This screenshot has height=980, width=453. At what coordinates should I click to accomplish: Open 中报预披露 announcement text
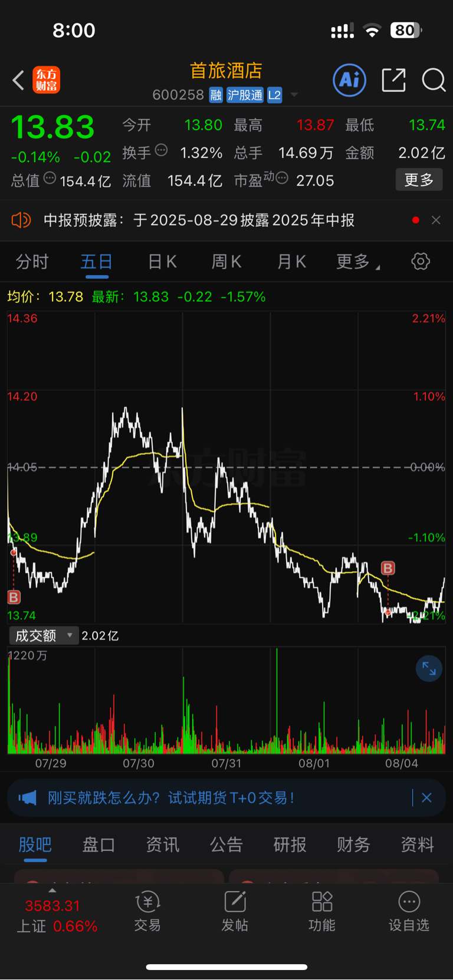(x=199, y=220)
